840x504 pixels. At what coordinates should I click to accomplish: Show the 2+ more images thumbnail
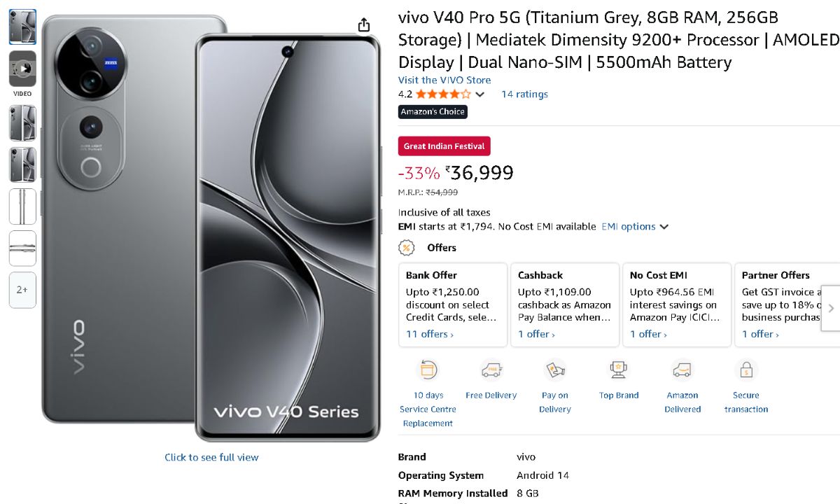coord(22,290)
